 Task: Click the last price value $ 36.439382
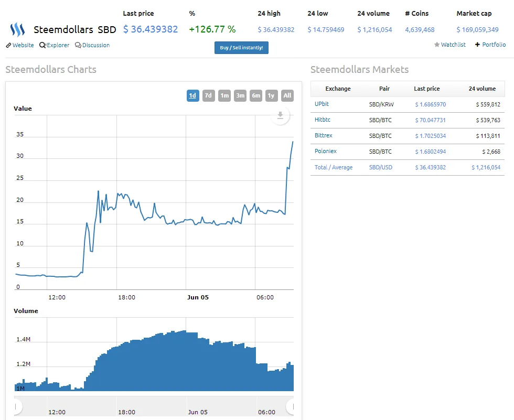(151, 29)
